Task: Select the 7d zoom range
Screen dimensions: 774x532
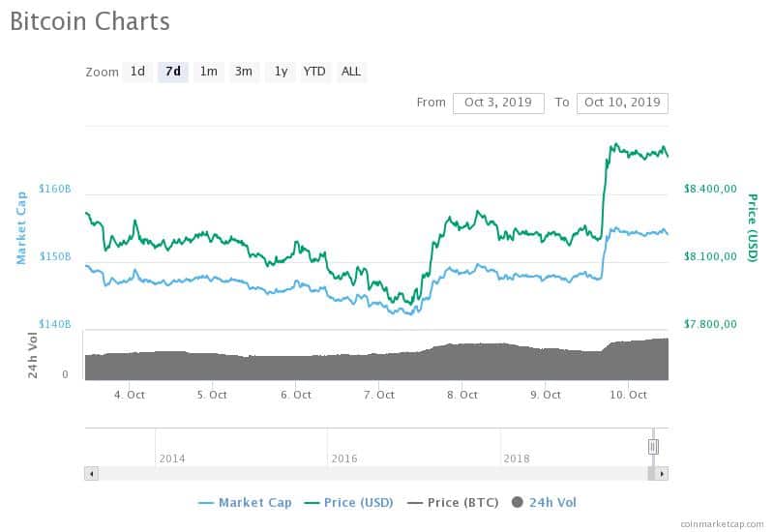Action: [x=173, y=72]
